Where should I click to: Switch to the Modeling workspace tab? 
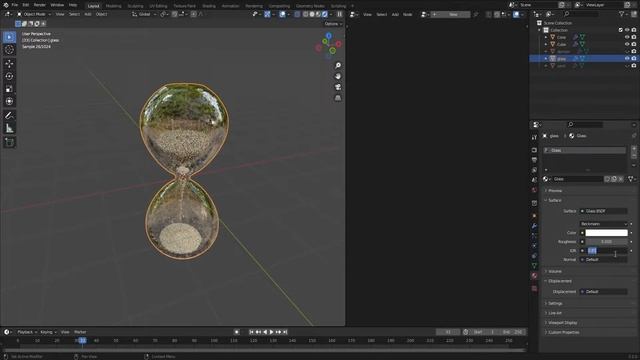pos(113,6)
